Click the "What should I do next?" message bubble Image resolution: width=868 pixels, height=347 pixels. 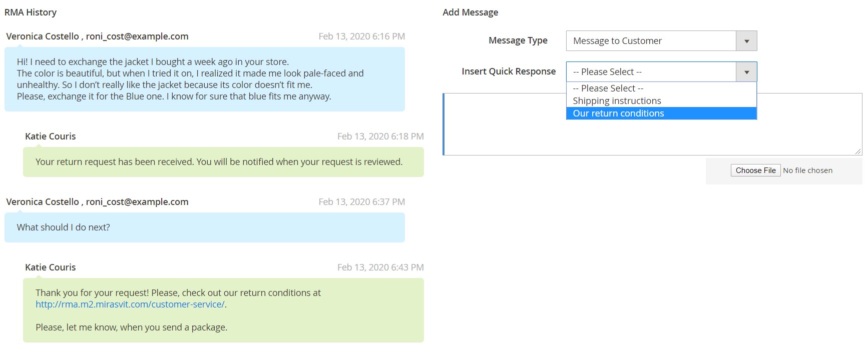[x=205, y=227]
